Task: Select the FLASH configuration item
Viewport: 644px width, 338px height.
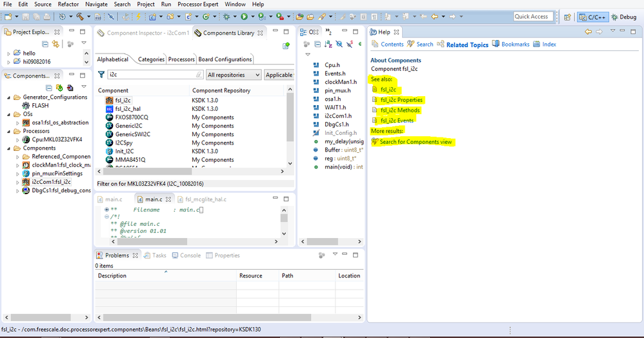Action: pyautogui.click(x=40, y=106)
